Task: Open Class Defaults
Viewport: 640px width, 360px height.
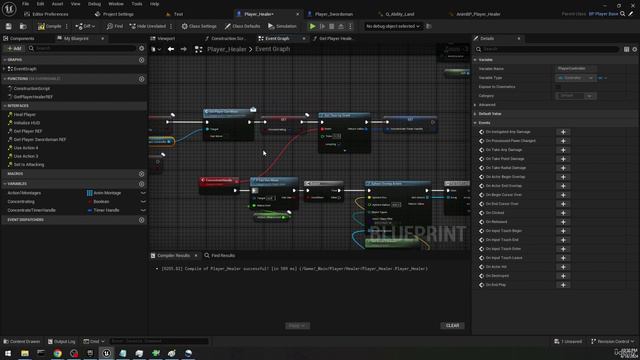Action: (242, 26)
